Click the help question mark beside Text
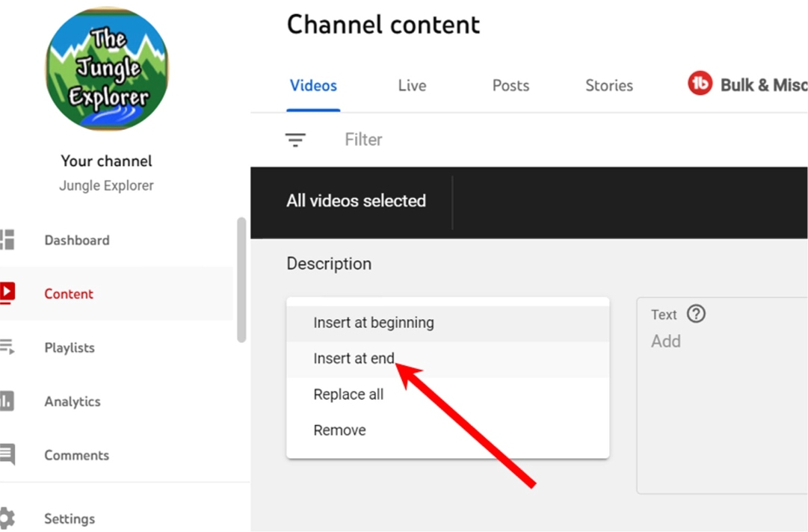This screenshot has width=808, height=532. coord(696,314)
